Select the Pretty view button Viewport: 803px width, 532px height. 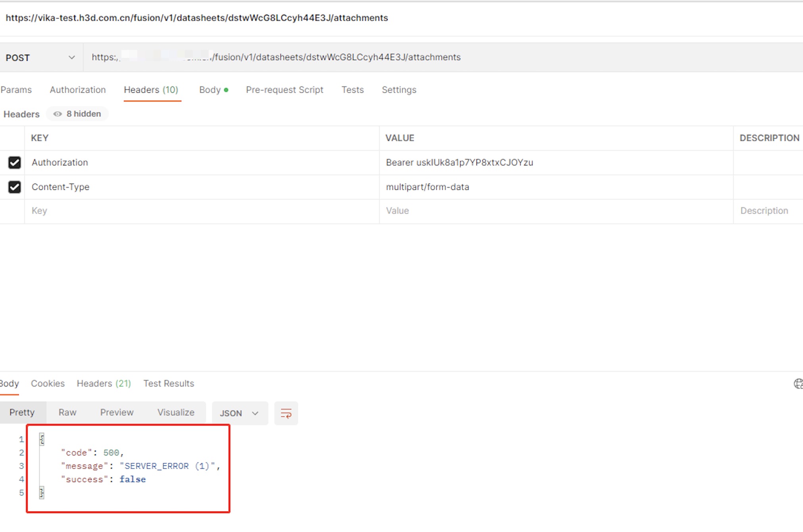click(x=22, y=413)
